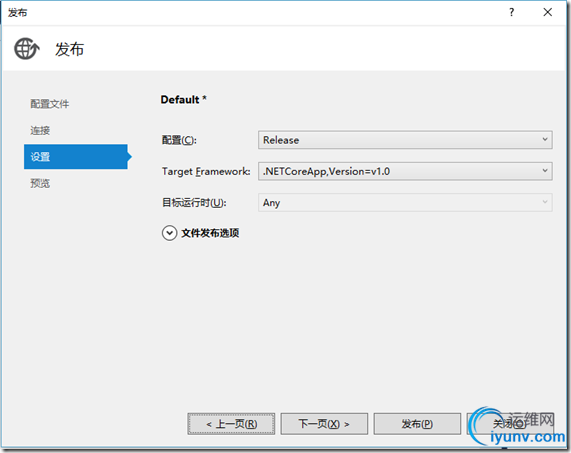
Task: Click the 文件发布选项 label text
Action: coord(210,233)
